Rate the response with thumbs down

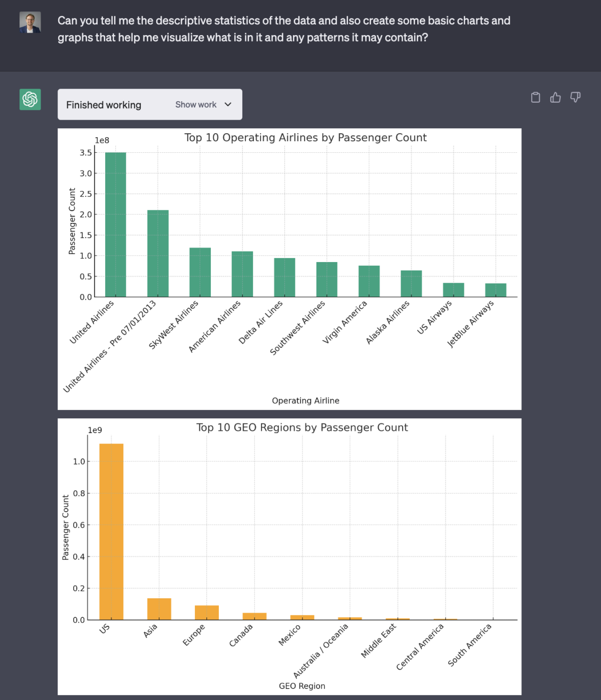(x=574, y=98)
